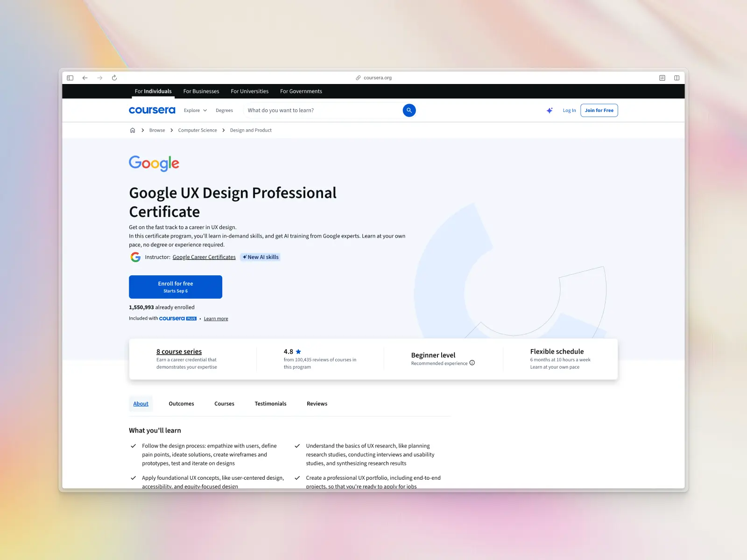Viewport: 747px width, 560px height.
Task: Click the Beginner level text
Action: pos(433,355)
